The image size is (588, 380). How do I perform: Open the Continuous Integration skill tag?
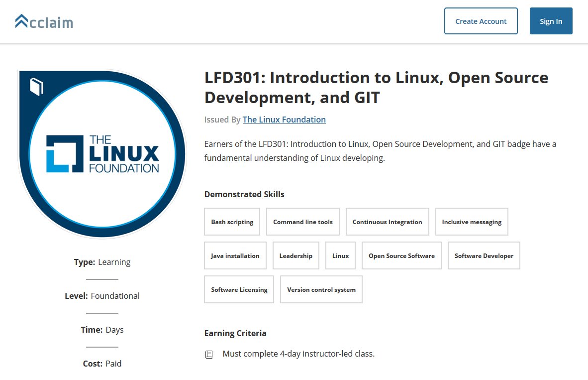pyautogui.click(x=387, y=222)
